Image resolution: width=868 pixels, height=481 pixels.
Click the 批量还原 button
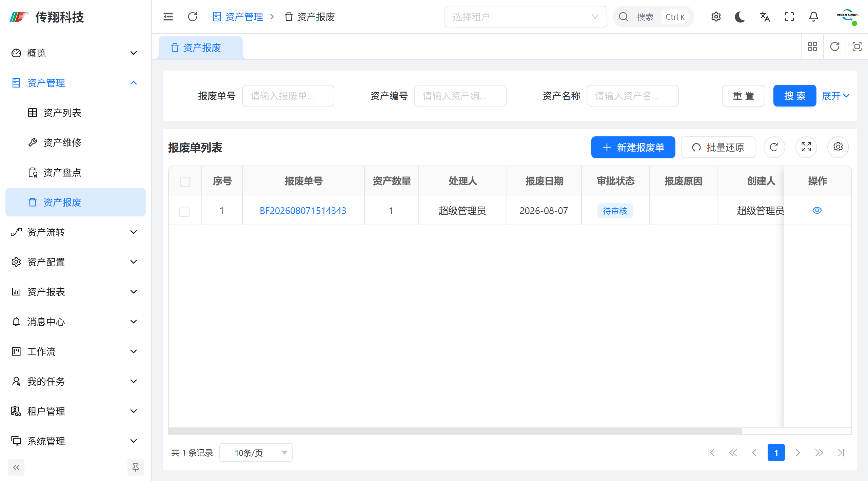point(718,147)
